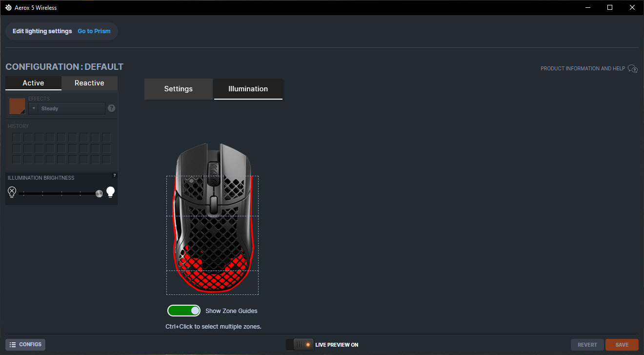Click the Revert button

[587, 345]
